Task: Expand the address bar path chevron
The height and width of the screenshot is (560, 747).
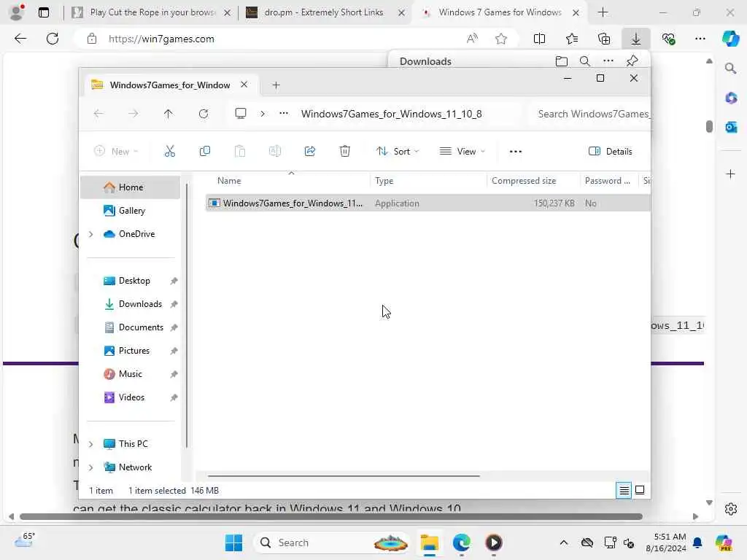Action: point(263,114)
